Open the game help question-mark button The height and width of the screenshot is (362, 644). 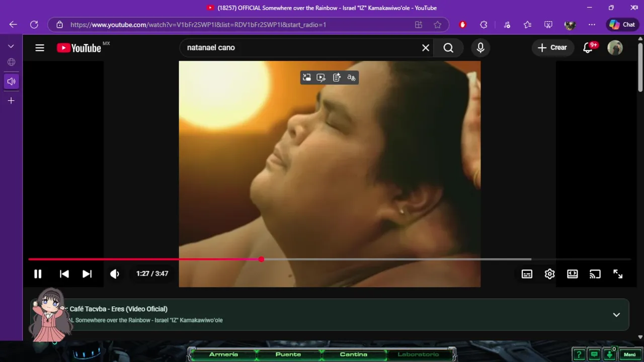click(579, 354)
